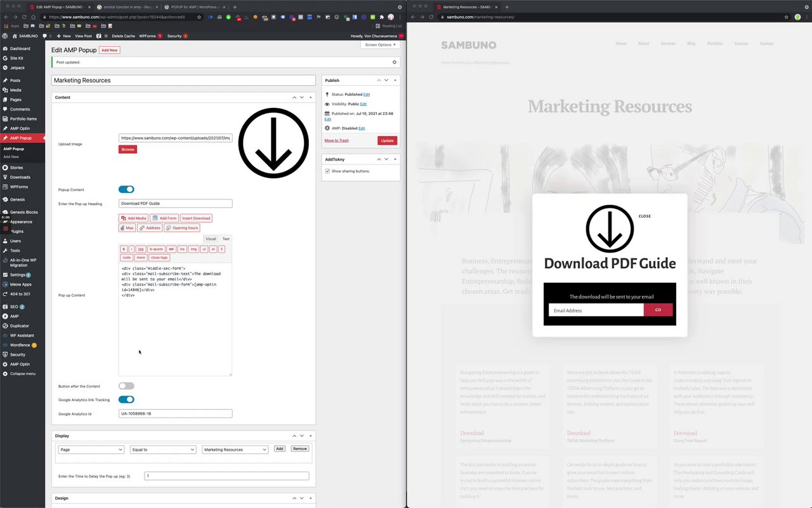Edit the Published status link
The image size is (812, 508).
click(x=367, y=95)
